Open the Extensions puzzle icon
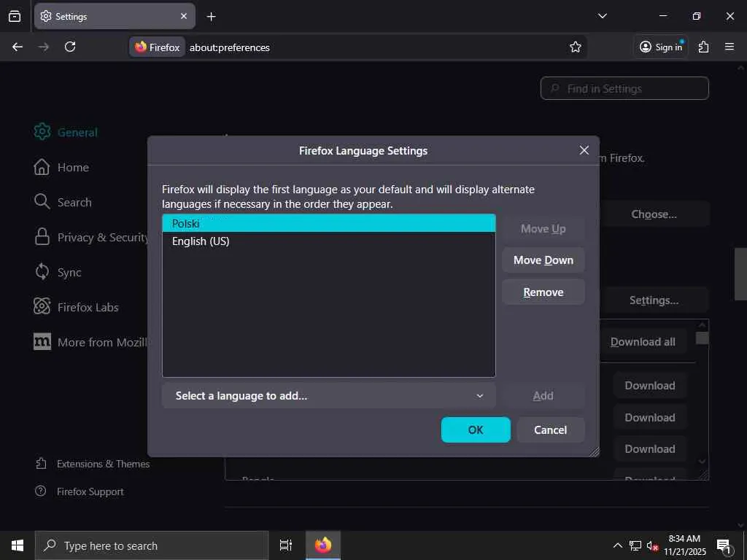The image size is (747, 560). (704, 47)
